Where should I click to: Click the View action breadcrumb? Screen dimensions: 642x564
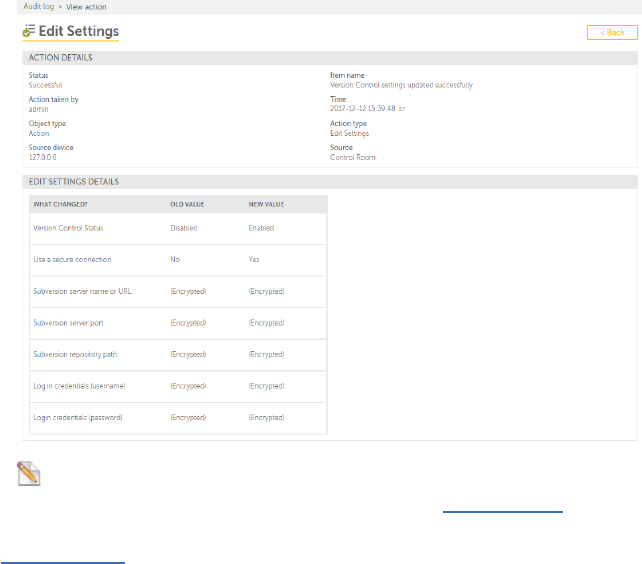click(87, 7)
